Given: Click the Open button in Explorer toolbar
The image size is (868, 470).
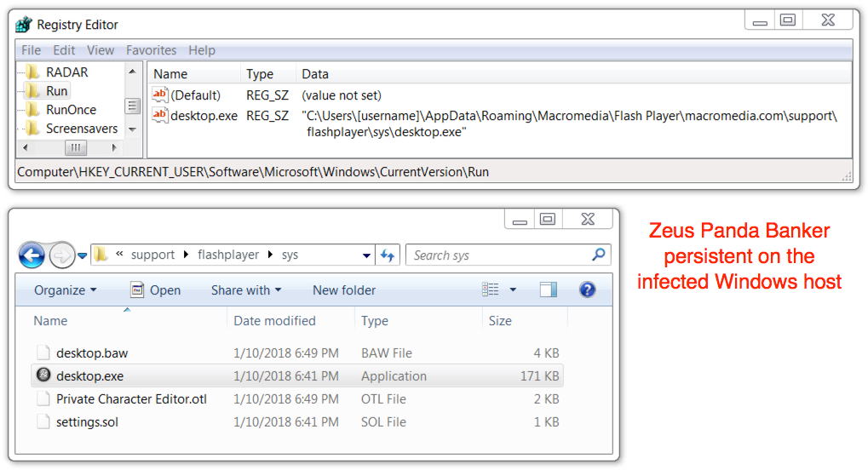Looking at the screenshot, I should (156, 290).
